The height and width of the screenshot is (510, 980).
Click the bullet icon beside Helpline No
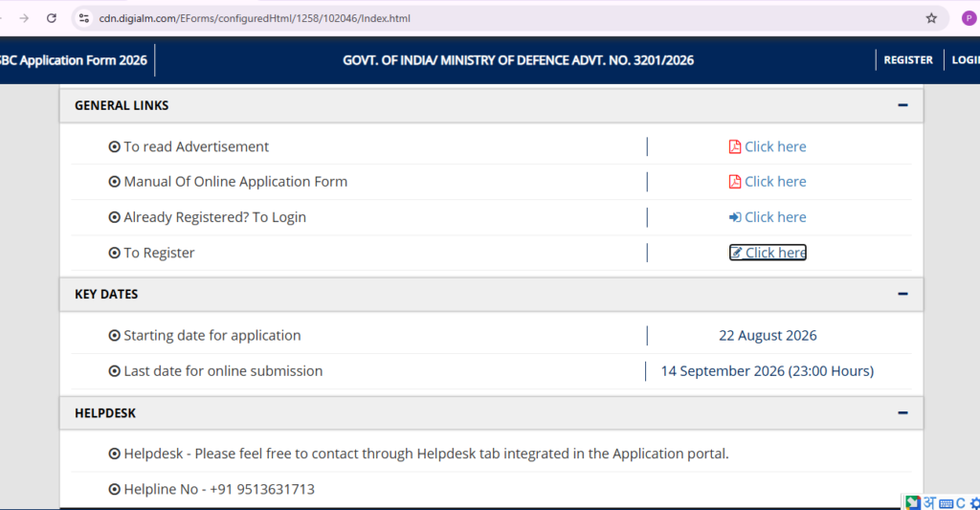pyautogui.click(x=115, y=489)
